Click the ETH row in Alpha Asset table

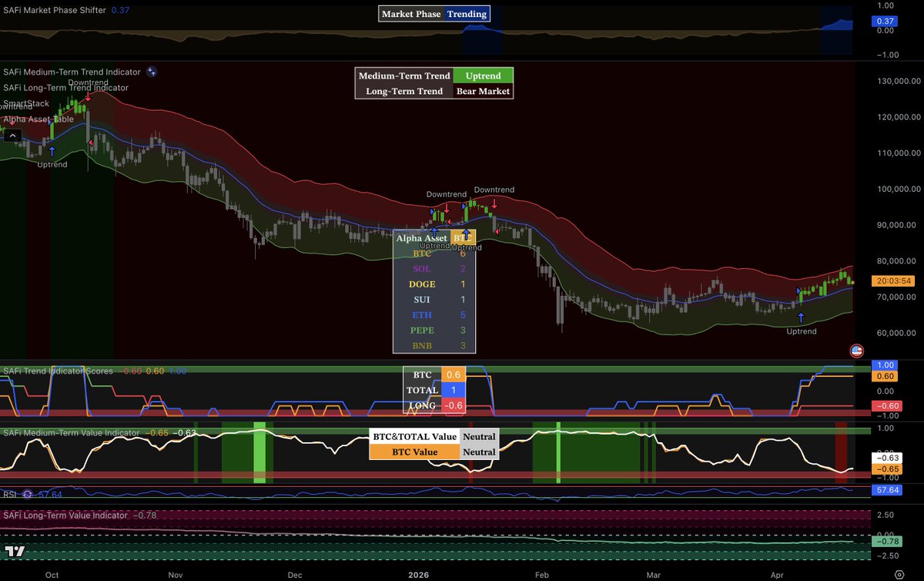(422, 315)
